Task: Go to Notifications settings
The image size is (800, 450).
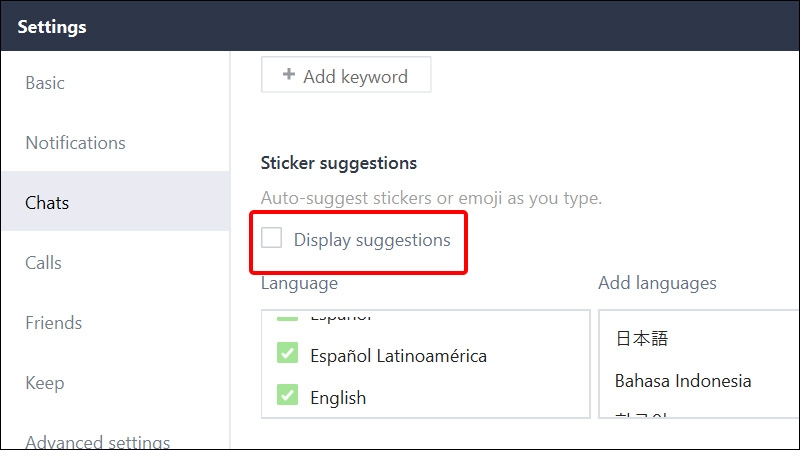Action: 76,143
